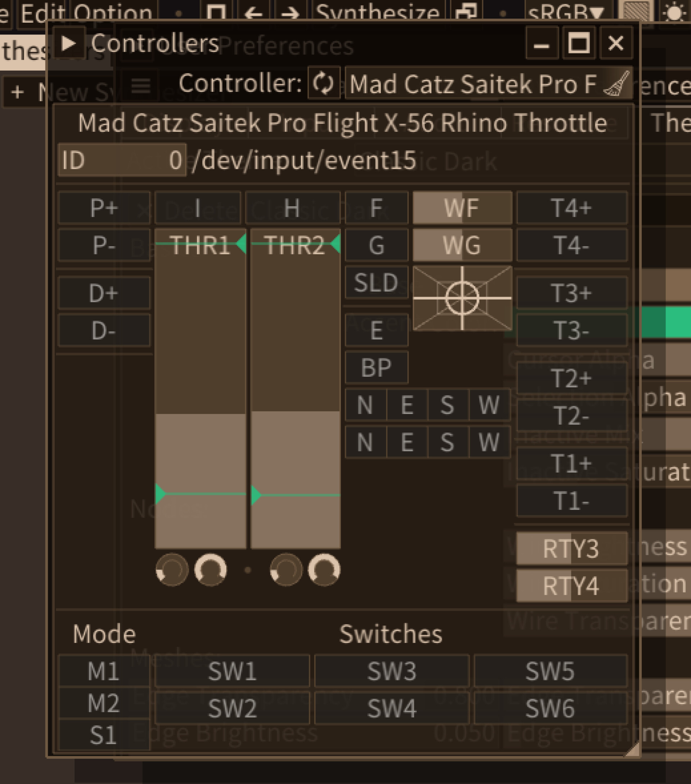Click the back arrow toolbar icon
Viewport: 691px width, 784px height.
point(254,12)
